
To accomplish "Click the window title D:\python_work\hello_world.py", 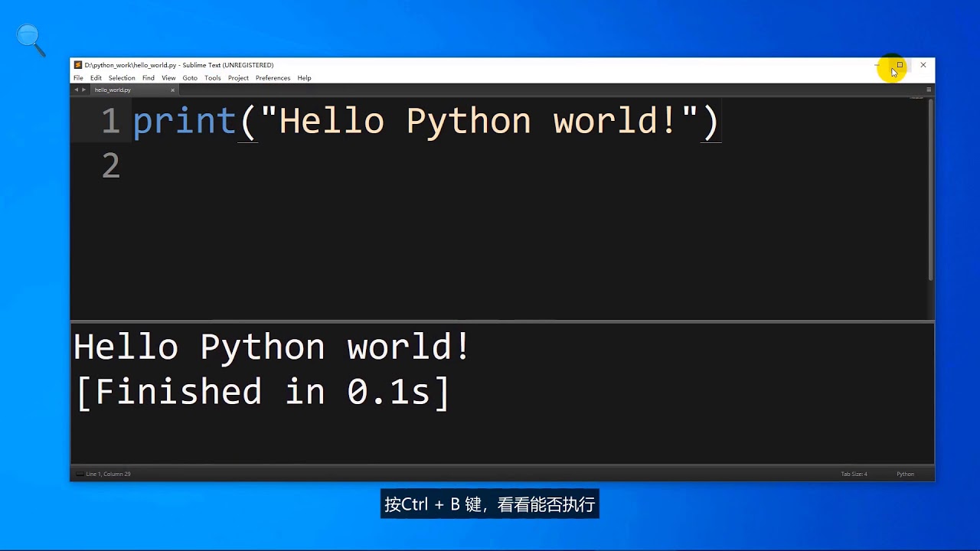I will click(x=130, y=65).
